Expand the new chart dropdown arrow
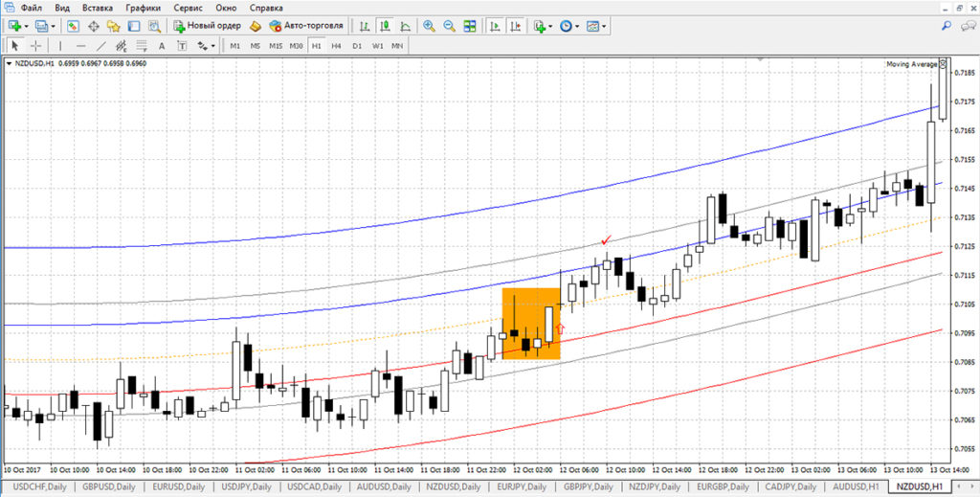The height and width of the screenshot is (497, 980). coord(26,26)
